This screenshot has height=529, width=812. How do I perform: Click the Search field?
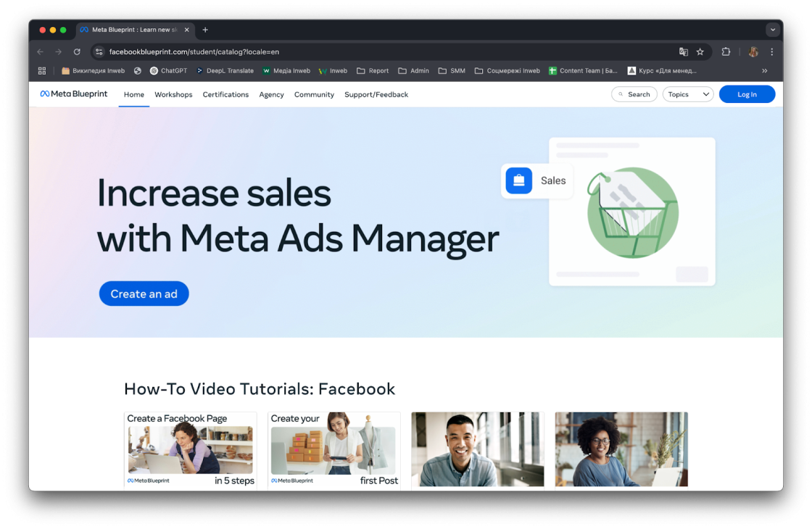tap(634, 94)
